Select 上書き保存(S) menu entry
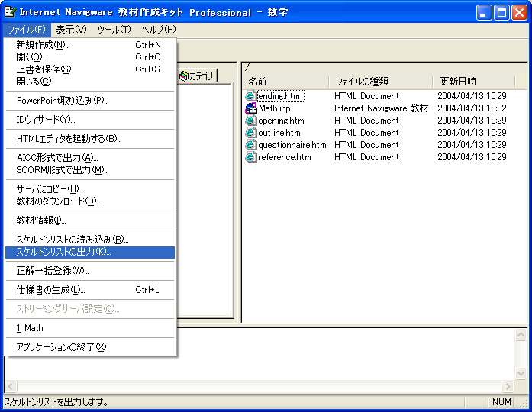 coord(90,69)
